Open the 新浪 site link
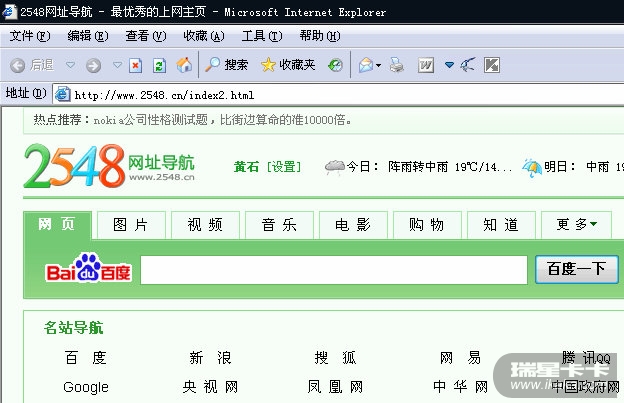The width and height of the screenshot is (624, 403). (211, 358)
